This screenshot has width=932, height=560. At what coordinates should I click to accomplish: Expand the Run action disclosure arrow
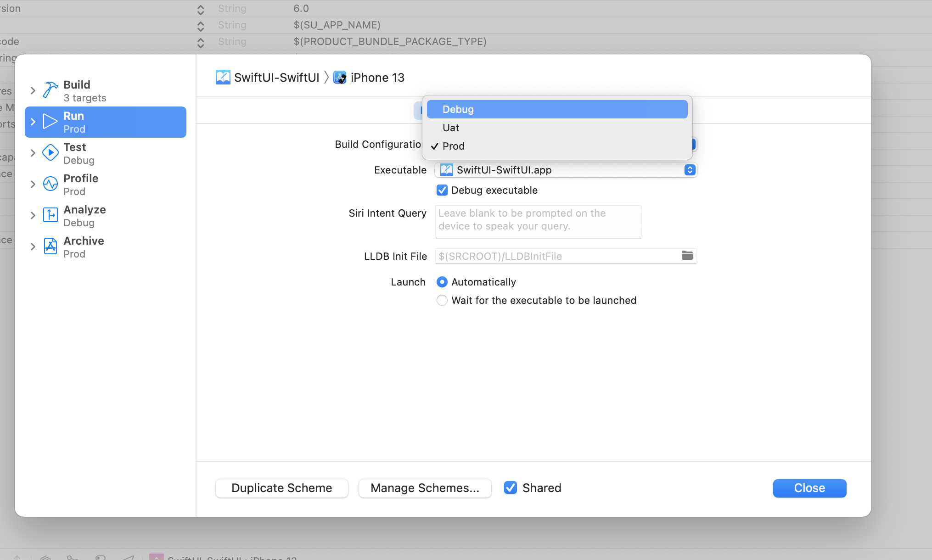(x=33, y=122)
